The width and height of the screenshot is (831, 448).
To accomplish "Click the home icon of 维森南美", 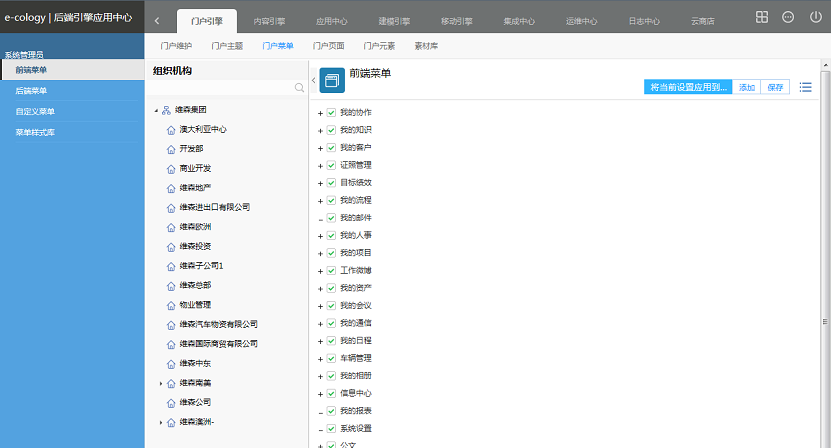I will 171,383.
